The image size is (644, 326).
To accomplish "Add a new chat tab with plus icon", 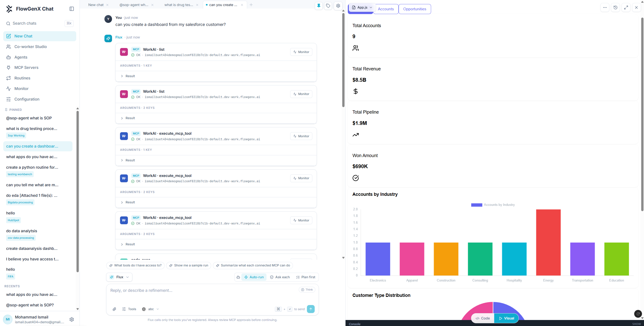I will (x=251, y=5).
